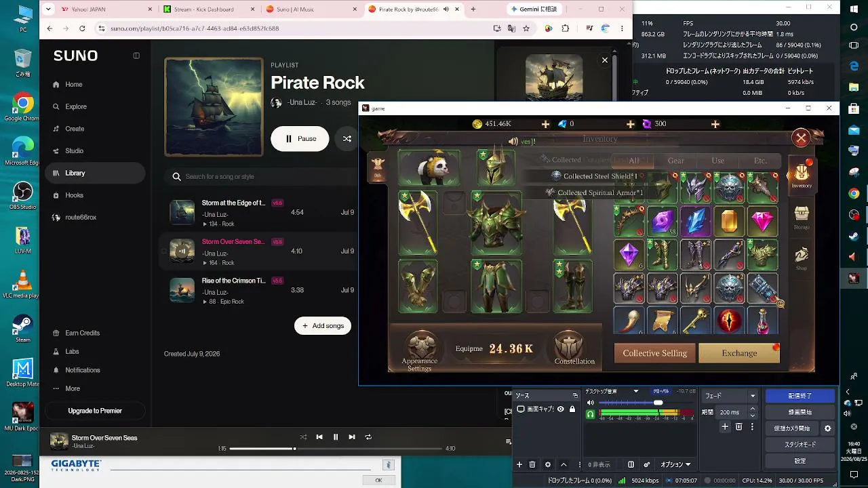Viewport: 868px width, 488px height.
Task: Click the Add songs button
Action: [x=323, y=326]
